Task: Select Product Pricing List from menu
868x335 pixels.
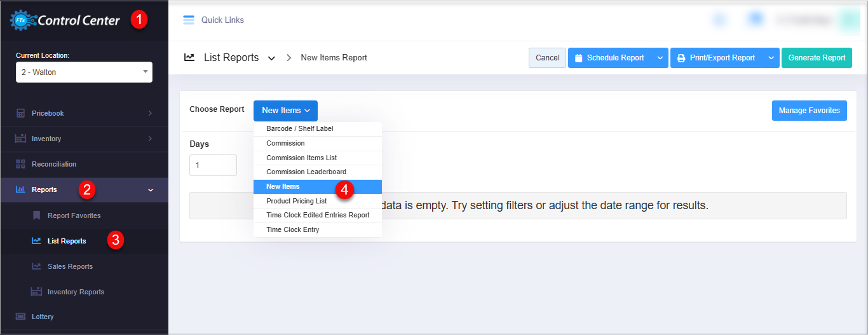Action: pos(296,201)
